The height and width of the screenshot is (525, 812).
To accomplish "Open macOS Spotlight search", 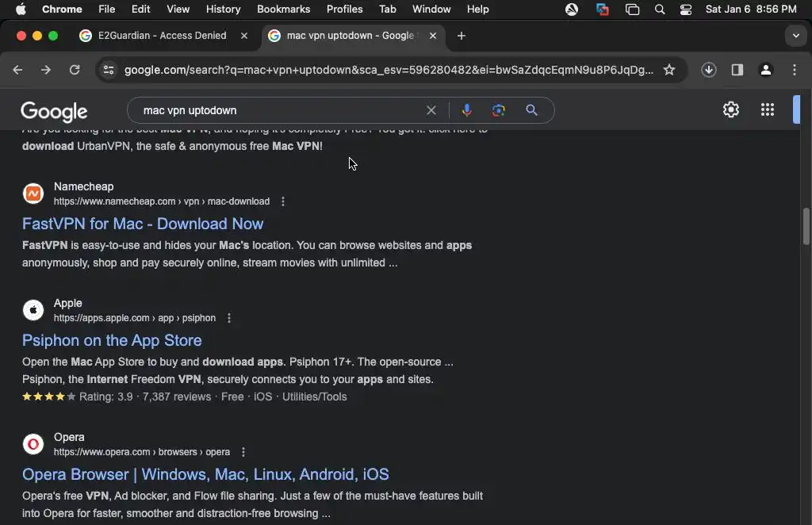I will click(x=659, y=9).
